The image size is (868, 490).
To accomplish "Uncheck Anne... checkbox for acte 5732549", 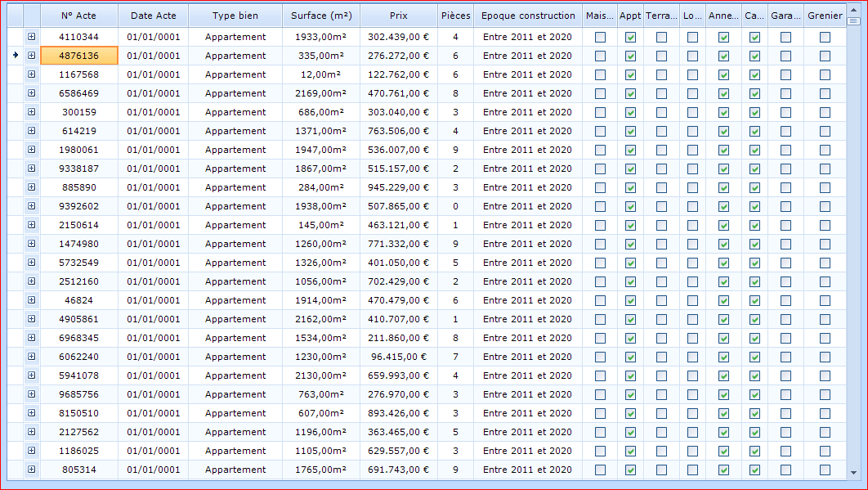I will (x=723, y=263).
